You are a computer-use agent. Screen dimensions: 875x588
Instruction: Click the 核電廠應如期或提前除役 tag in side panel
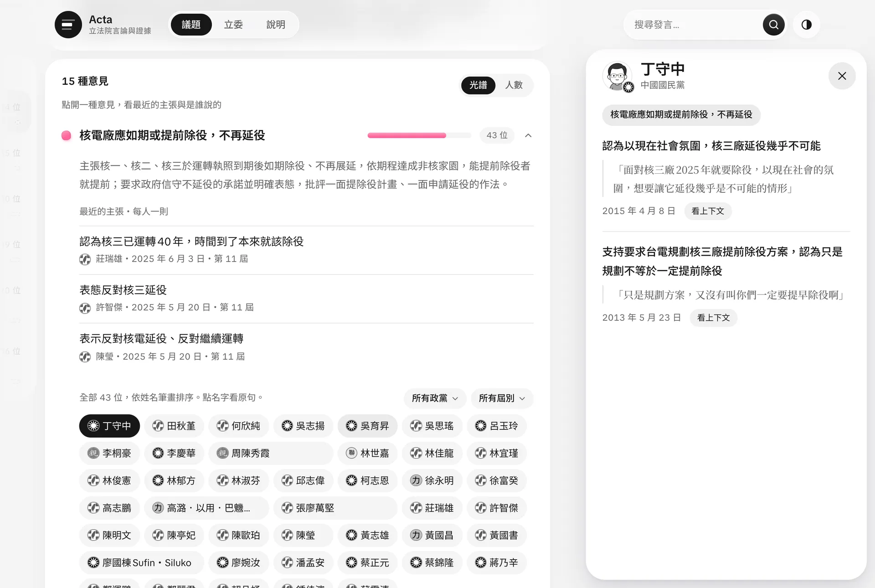click(x=681, y=115)
